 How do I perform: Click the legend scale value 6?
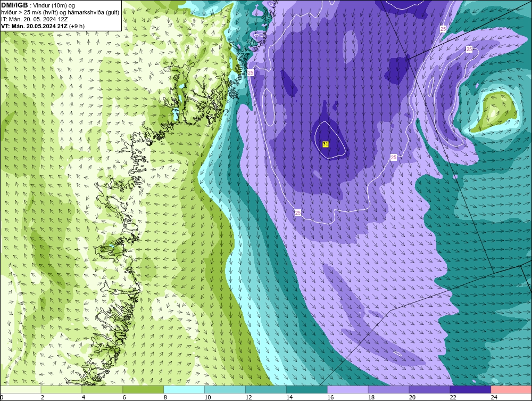pos(124,397)
